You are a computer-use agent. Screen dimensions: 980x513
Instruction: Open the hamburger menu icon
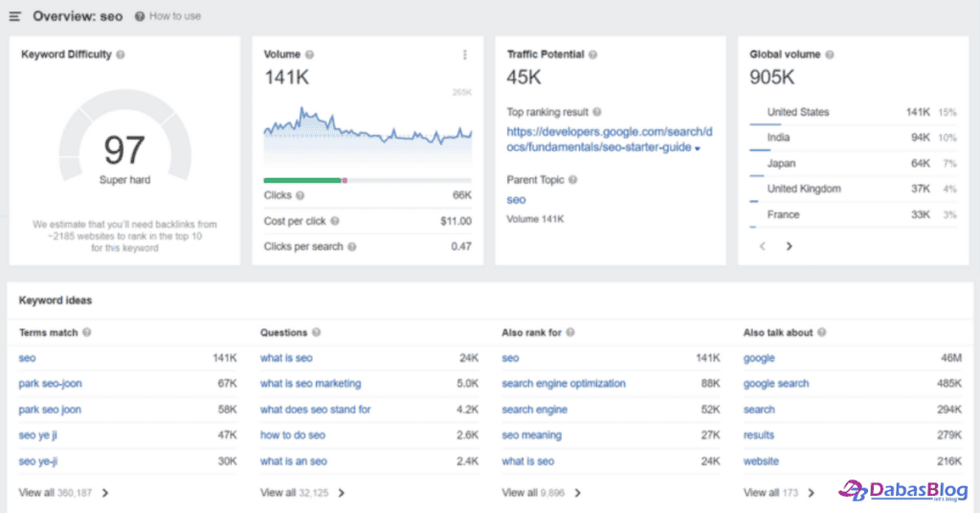[15, 16]
